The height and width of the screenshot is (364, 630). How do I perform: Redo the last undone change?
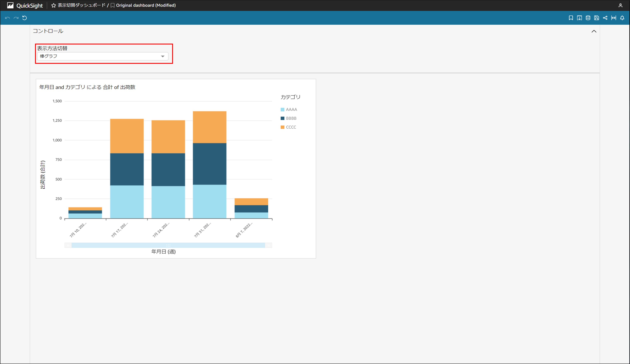(16, 18)
